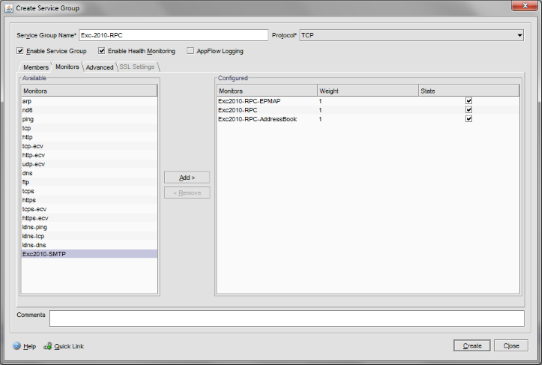
Task: Click the Quick Link icon
Action: click(x=48, y=346)
